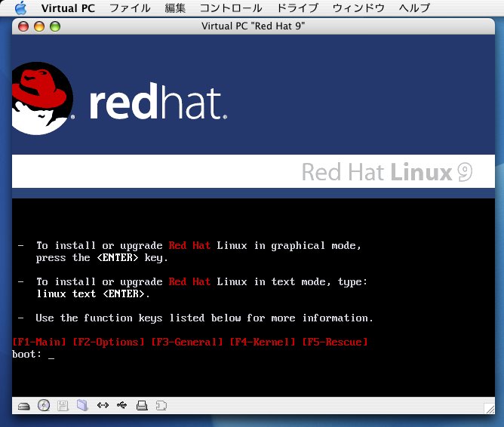Open the Apple menu
This screenshot has width=504, height=427.
click(21, 8)
